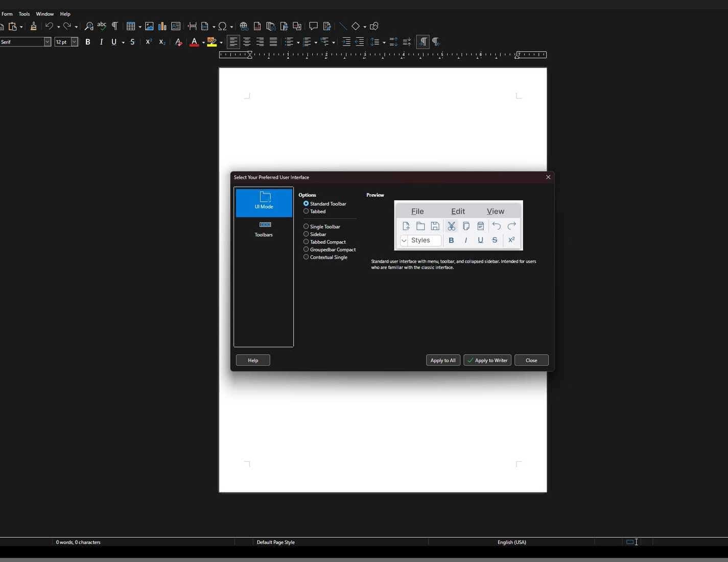Viewport: 728px width, 562px height.
Task: Click the Apply to Writer button
Action: point(487,360)
